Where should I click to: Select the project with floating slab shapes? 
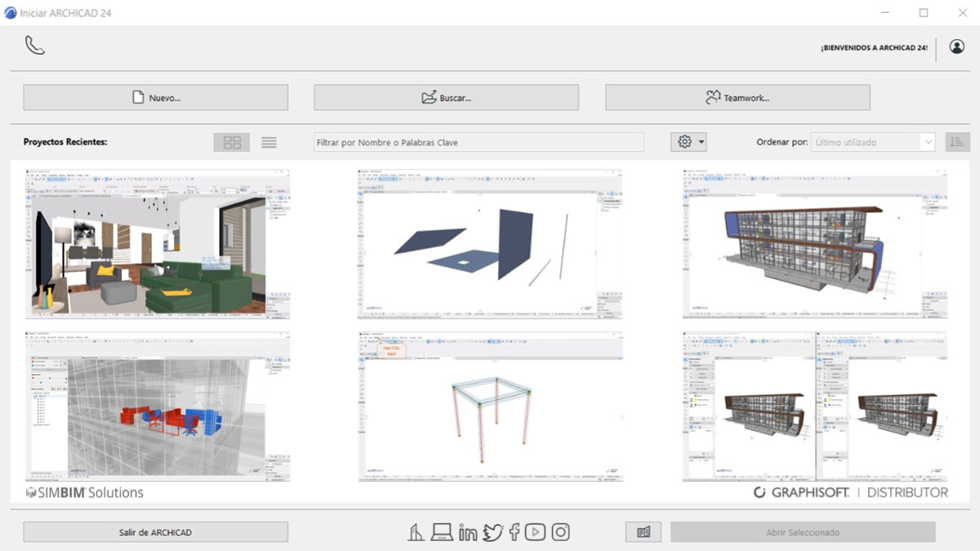click(490, 243)
